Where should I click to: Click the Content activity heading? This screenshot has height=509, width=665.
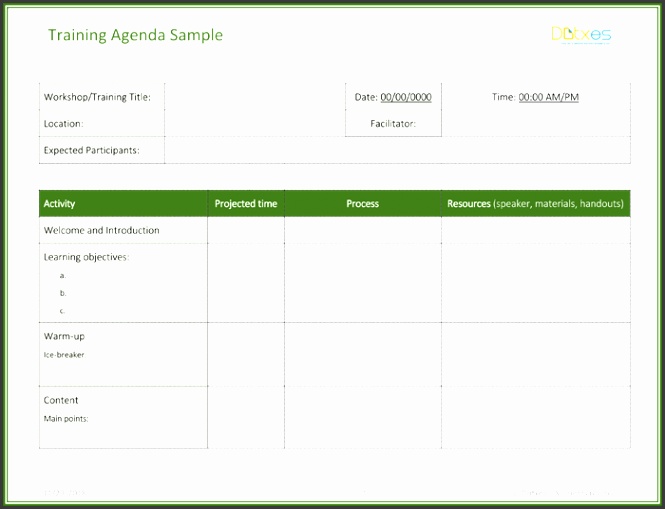pos(61,400)
